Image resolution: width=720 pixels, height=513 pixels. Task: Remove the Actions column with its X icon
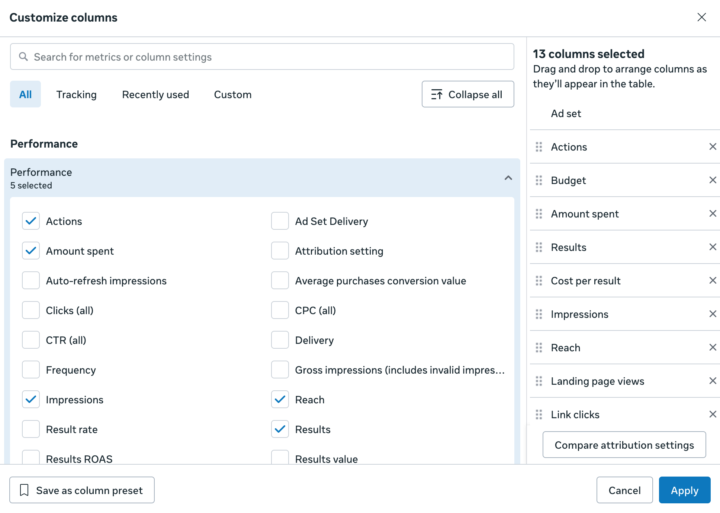(712, 147)
